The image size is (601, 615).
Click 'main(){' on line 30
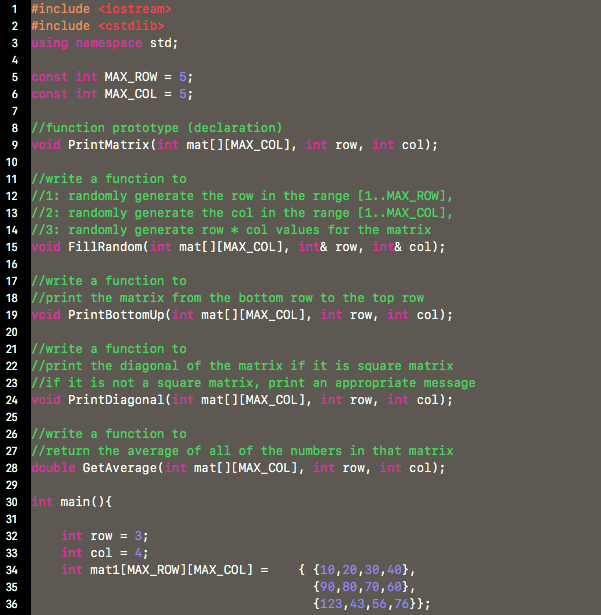coord(86,502)
